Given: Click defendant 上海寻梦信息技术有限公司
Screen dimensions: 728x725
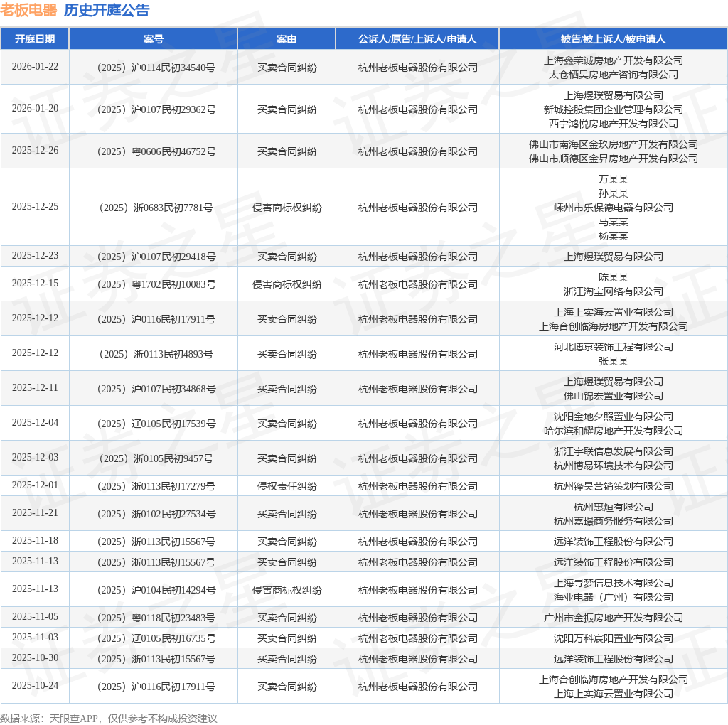Looking at the screenshot, I should [614, 583].
